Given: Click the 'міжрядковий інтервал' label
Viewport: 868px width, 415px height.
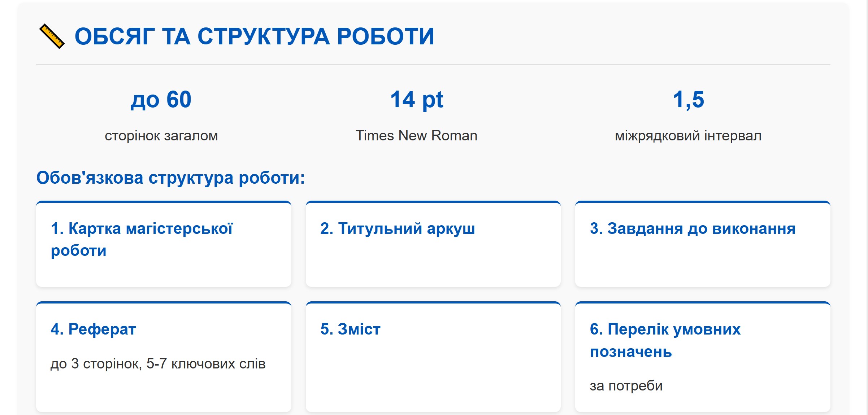Looking at the screenshot, I should 688,136.
